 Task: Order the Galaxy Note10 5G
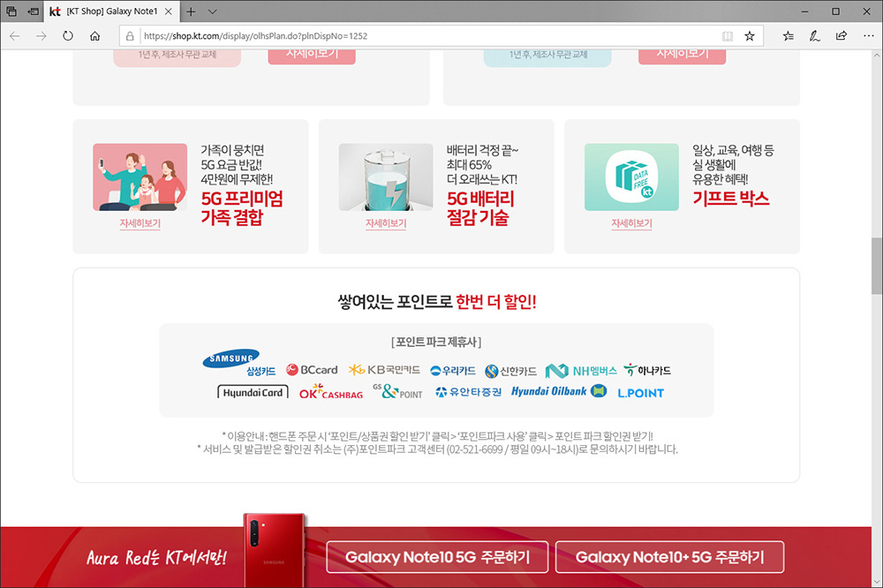pos(437,557)
